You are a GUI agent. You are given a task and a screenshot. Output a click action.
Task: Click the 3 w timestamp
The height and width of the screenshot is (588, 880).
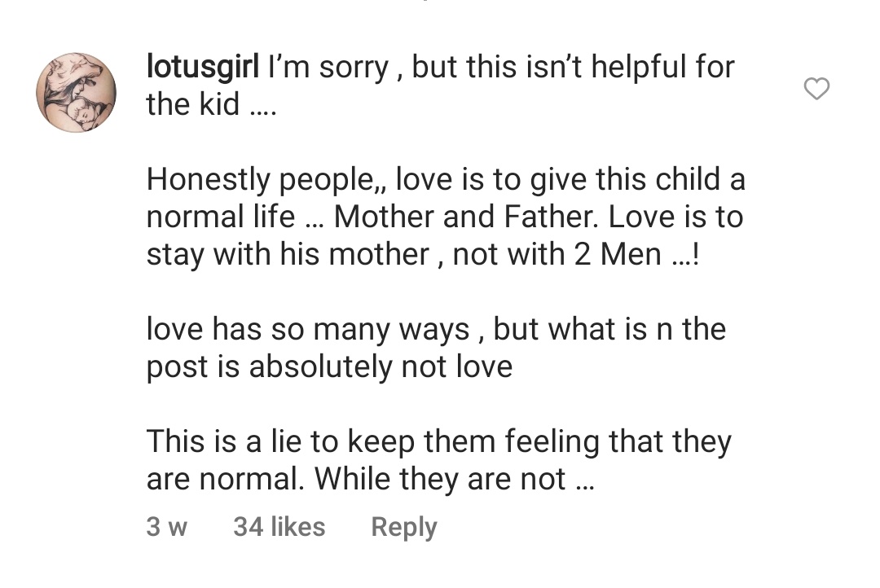167,527
